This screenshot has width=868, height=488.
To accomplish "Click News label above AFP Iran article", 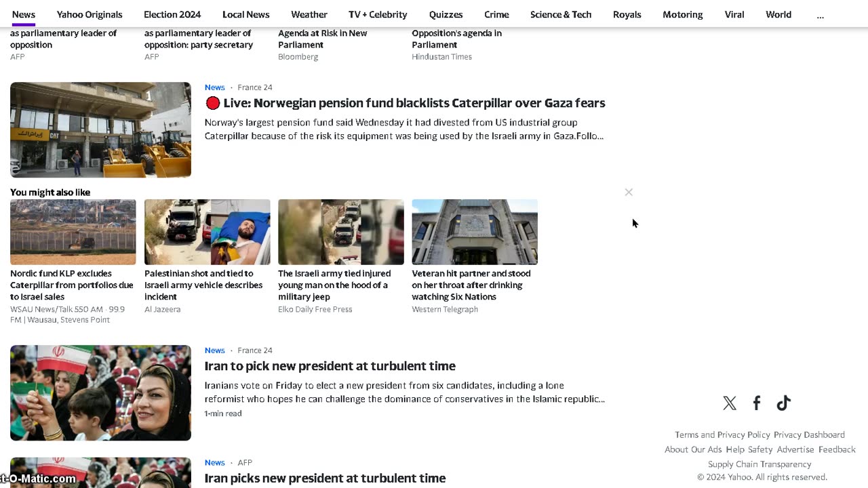I will (214, 463).
